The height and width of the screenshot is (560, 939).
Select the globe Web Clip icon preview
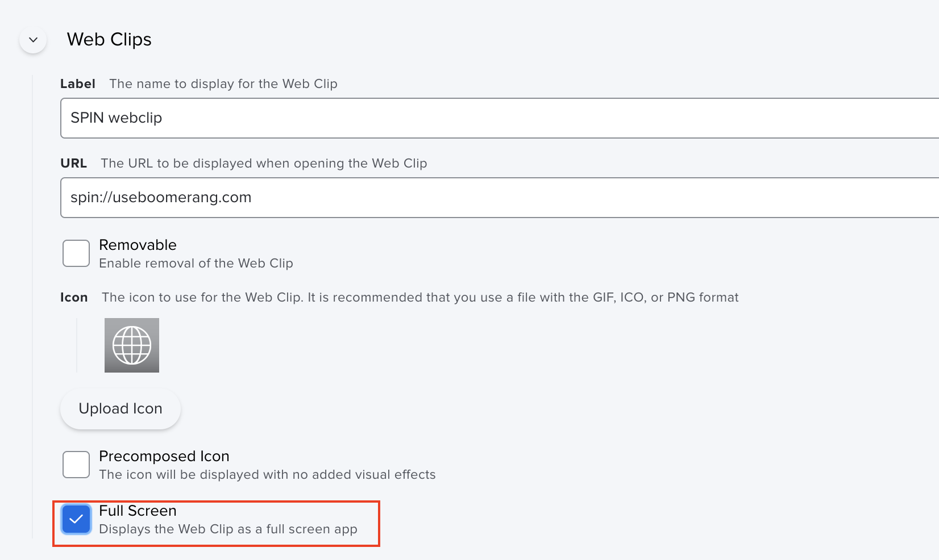pos(132,345)
